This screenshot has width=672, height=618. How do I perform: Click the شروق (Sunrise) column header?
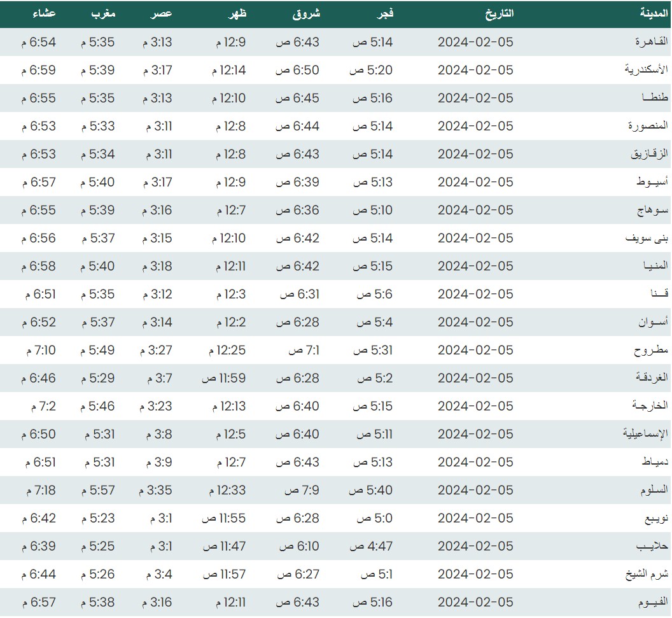tap(307, 13)
